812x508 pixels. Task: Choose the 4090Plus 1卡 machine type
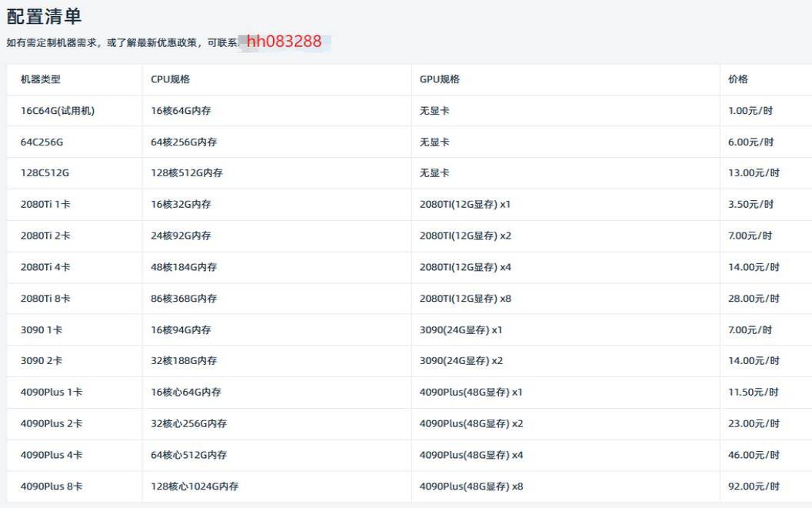[52, 393]
